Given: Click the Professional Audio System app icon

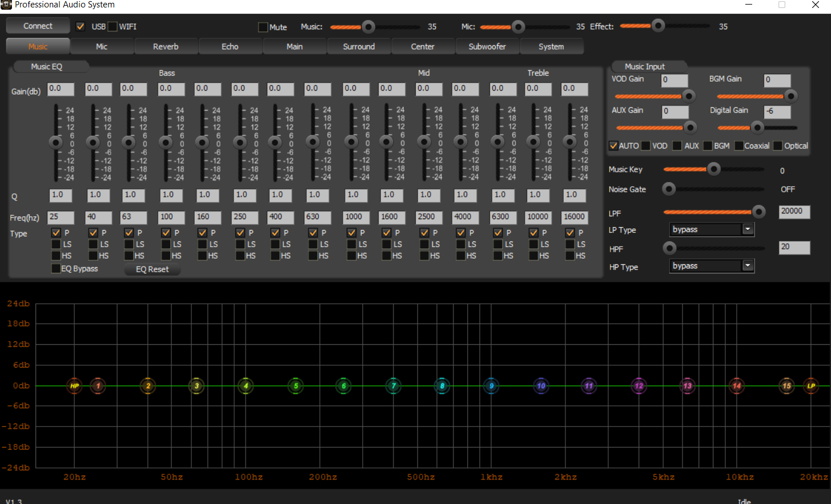Looking at the screenshot, I should (x=6, y=5).
